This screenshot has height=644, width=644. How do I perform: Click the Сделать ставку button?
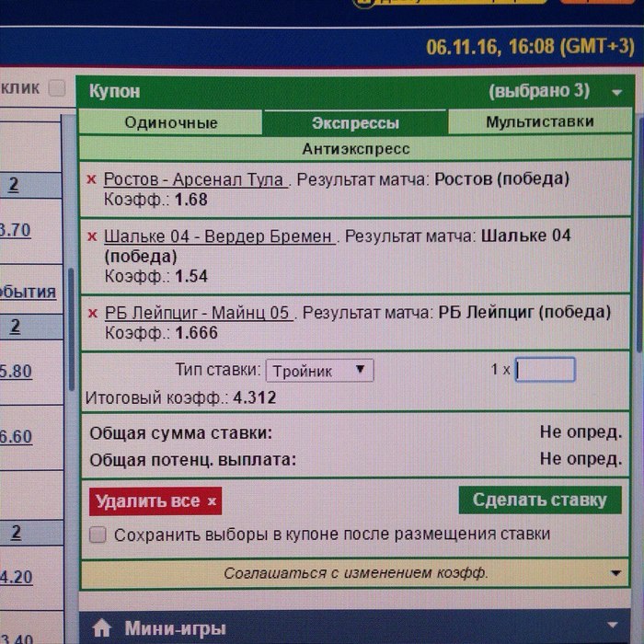540,500
